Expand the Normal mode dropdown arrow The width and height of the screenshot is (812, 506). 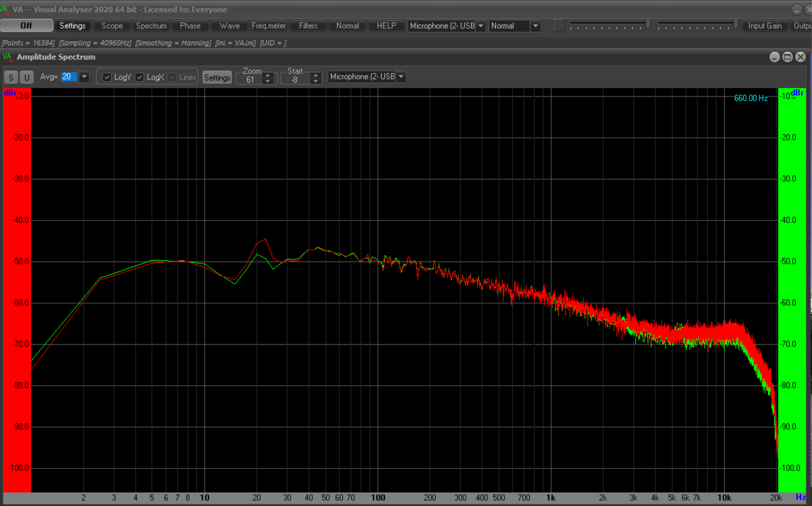tap(535, 26)
